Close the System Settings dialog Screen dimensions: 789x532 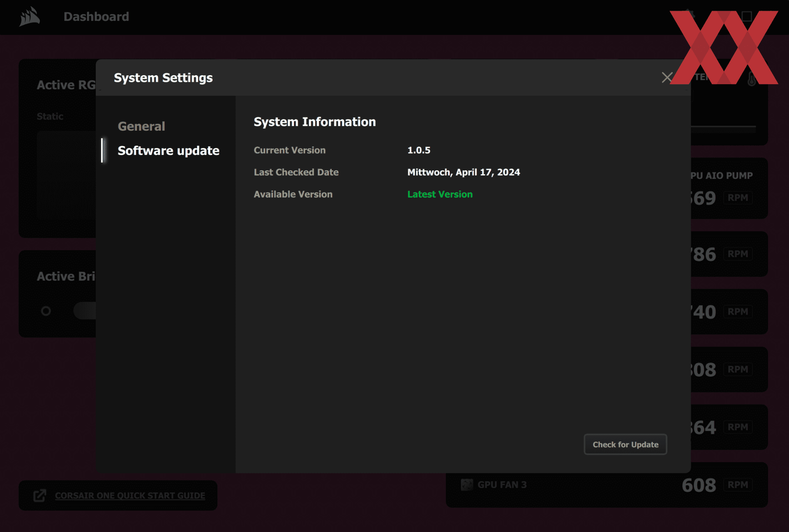point(667,77)
